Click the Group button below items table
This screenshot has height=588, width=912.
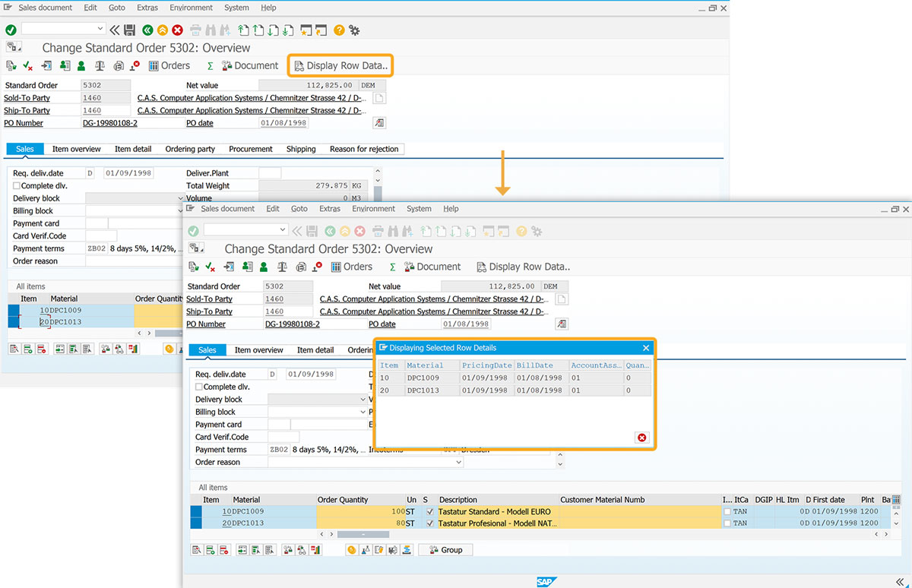(x=445, y=550)
